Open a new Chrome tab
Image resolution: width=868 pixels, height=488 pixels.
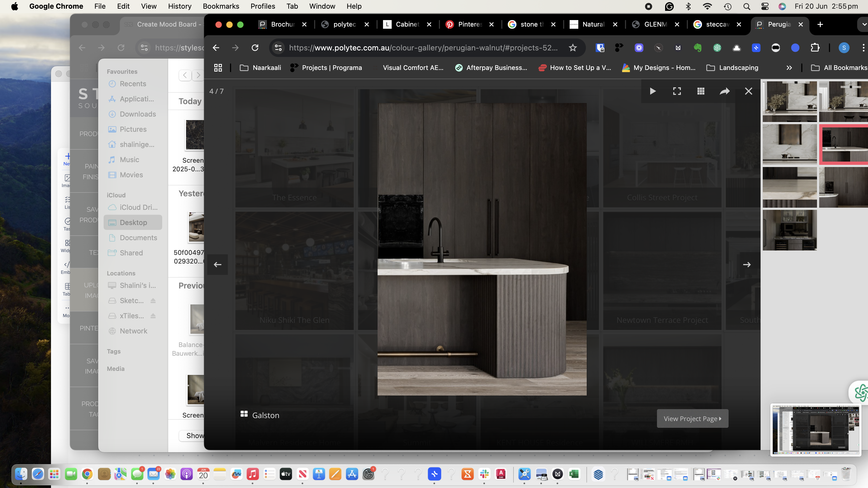pos(820,24)
